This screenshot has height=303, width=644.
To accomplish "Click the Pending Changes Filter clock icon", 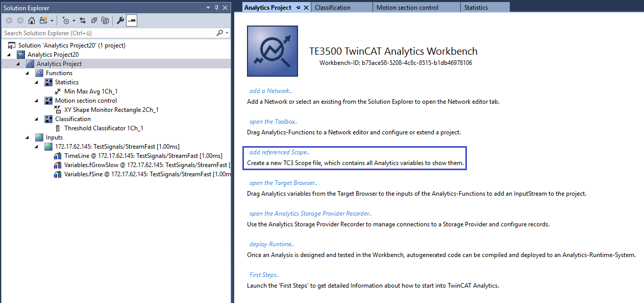I will [x=66, y=21].
